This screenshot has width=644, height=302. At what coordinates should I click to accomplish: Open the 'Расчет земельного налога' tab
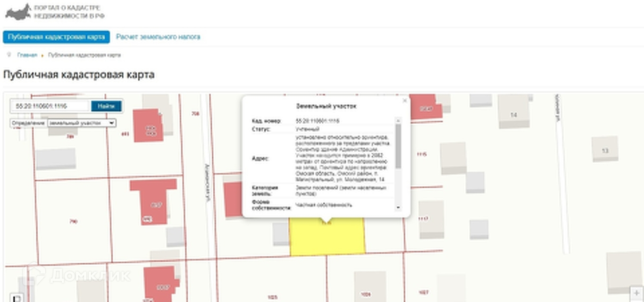[158, 37]
